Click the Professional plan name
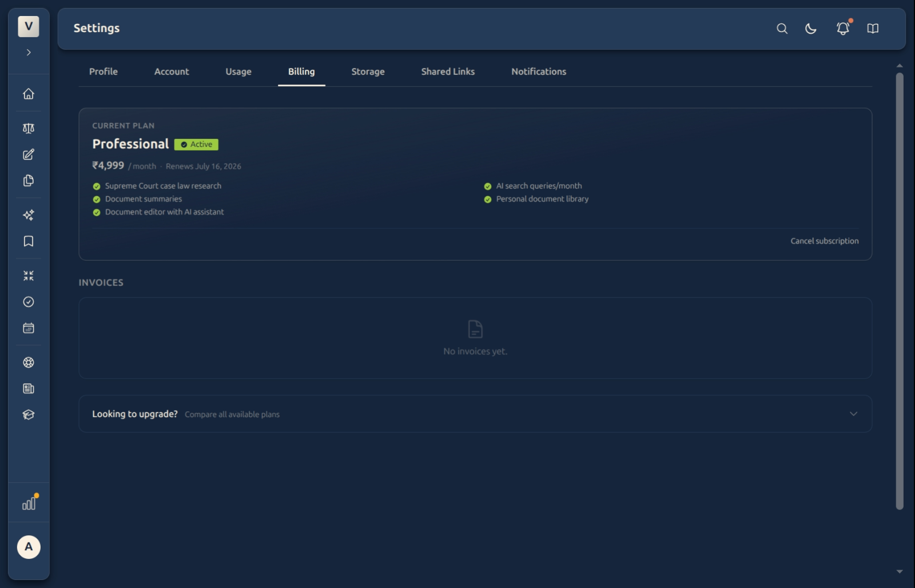This screenshot has height=588, width=915. (130, 144)
